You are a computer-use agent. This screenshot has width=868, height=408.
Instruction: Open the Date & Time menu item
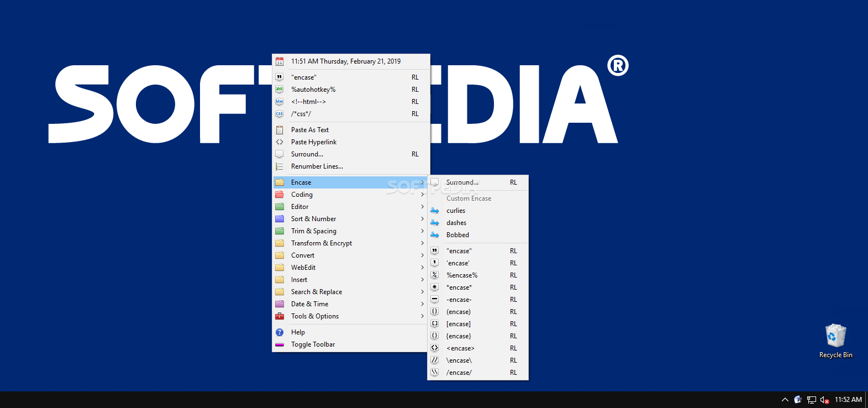click(x=351, y=304)
